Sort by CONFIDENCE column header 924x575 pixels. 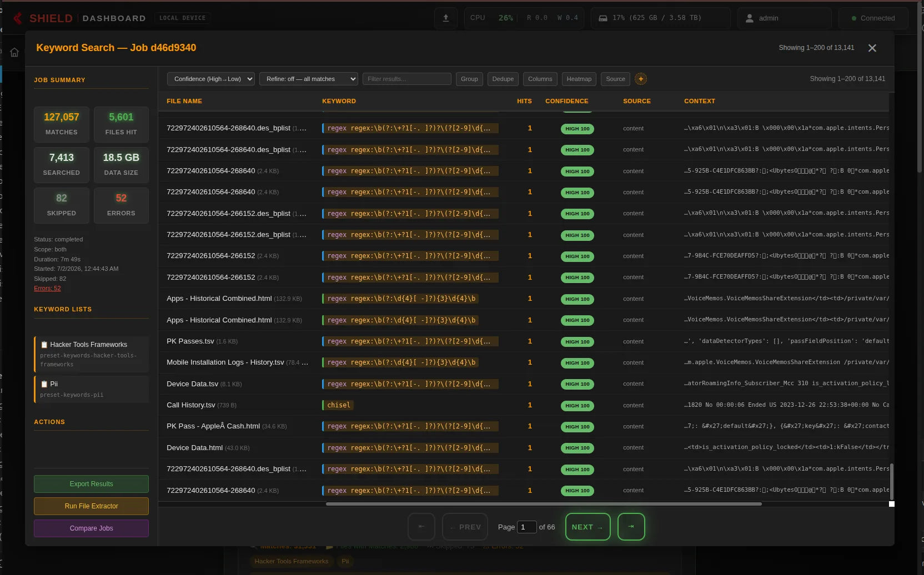pos(566,101)
